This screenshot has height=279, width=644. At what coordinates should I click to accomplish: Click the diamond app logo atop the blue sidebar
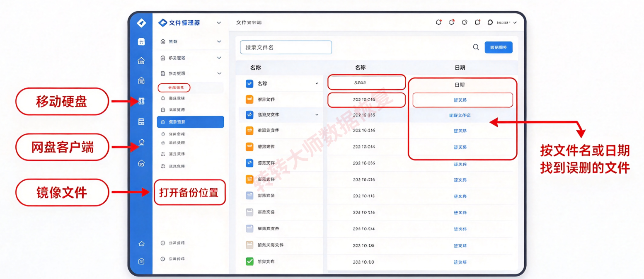(x=141, y=23)
